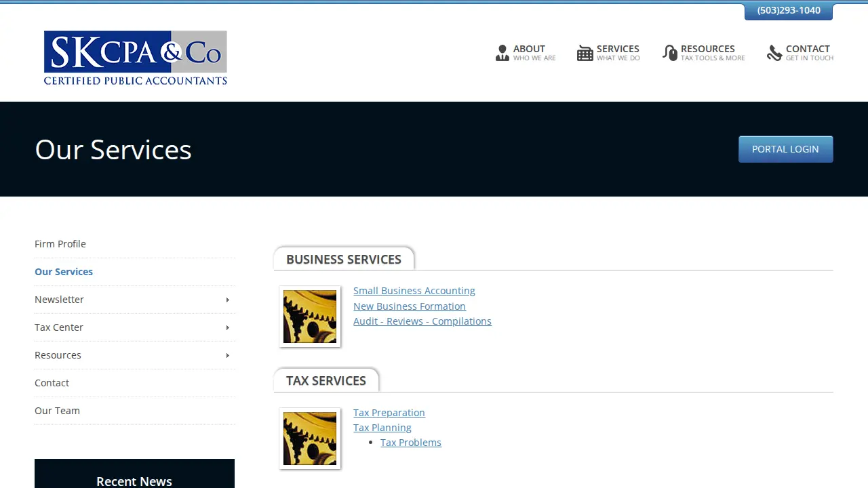Open the Small Business Accounting link

point(414,291)
